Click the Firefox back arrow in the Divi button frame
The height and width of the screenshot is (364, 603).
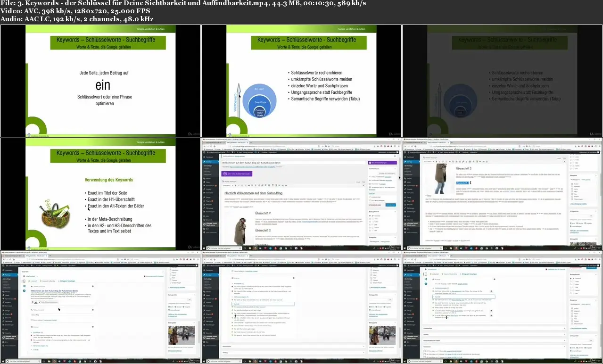coord(204,145)
